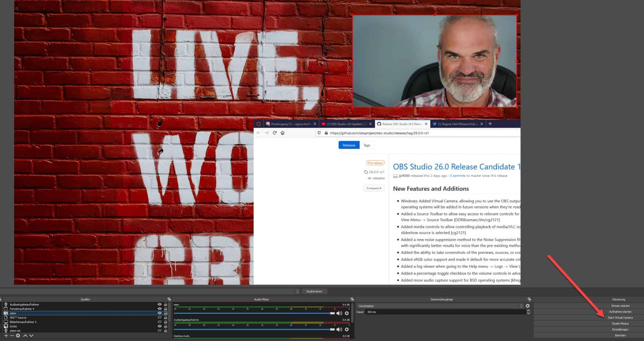Hide the Fensteraufnahme 4 source via eye icon

(x=160, y=309)
